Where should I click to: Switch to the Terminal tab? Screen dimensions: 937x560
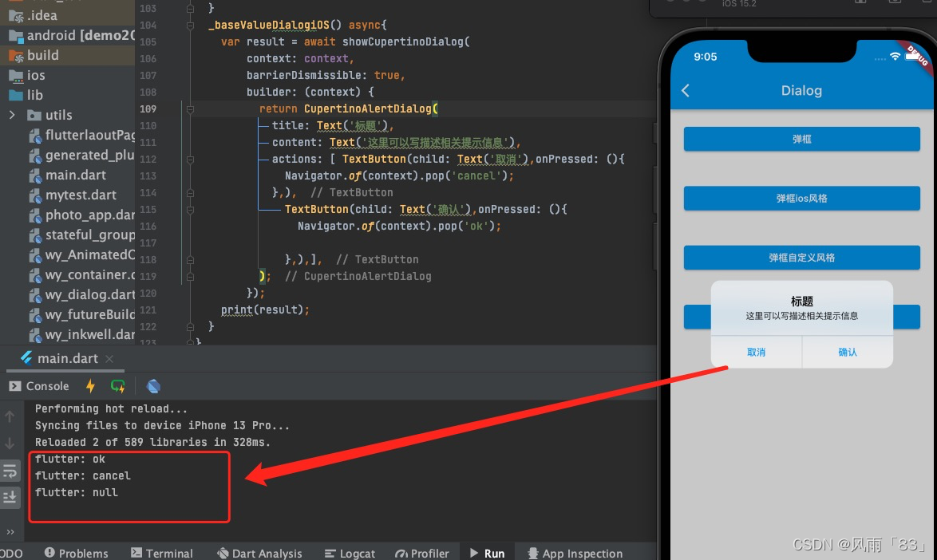point(162,552)
